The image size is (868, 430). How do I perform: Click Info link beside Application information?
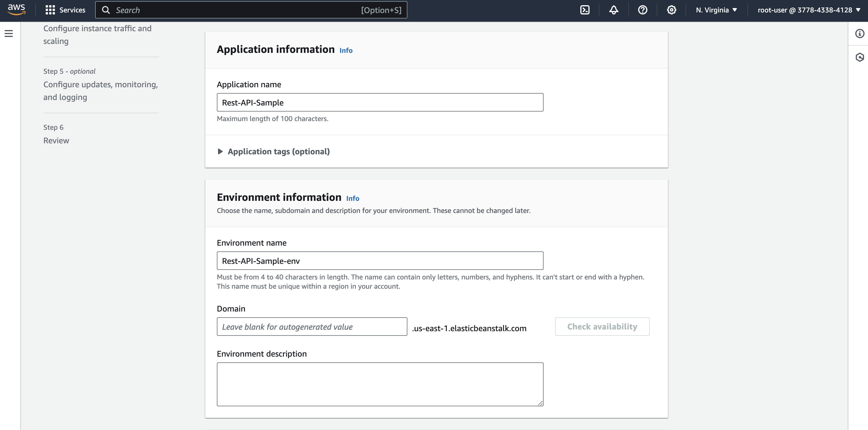tap(346, 50)
